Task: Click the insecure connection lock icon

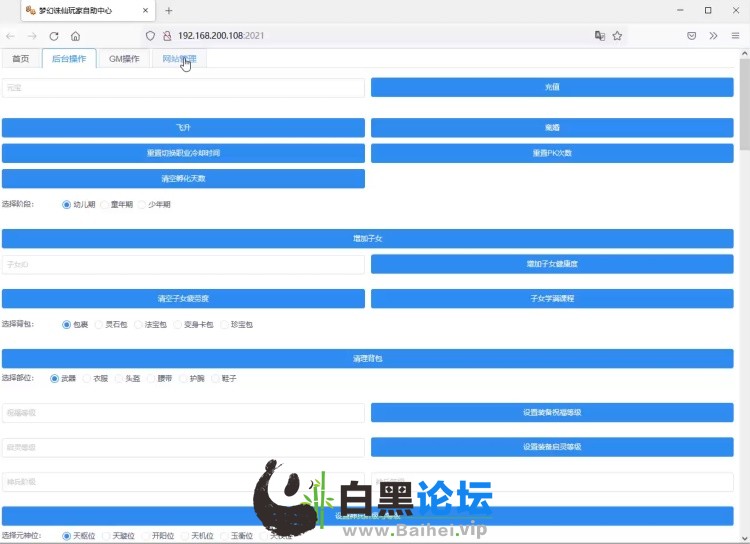Action: pos(167,36)
